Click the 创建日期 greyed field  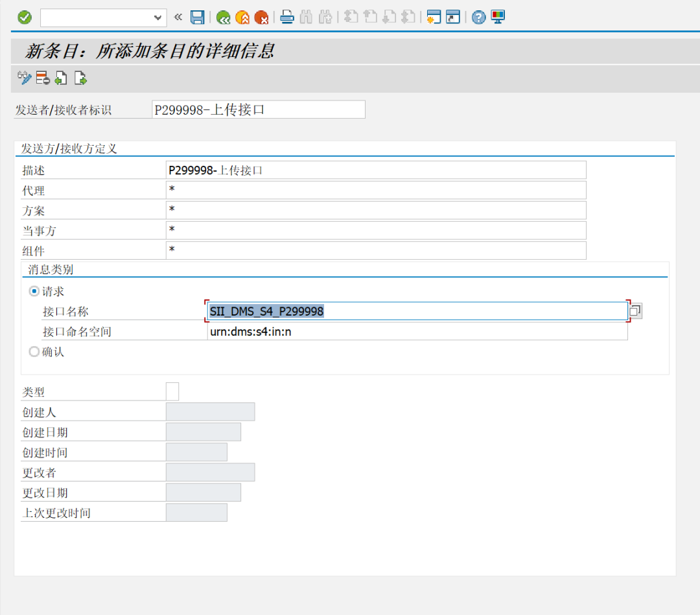click(x=203, y=432)
